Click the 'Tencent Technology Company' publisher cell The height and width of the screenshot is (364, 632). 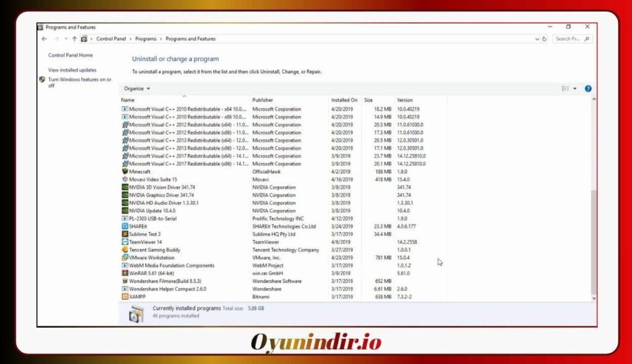[x=286, y=249]
